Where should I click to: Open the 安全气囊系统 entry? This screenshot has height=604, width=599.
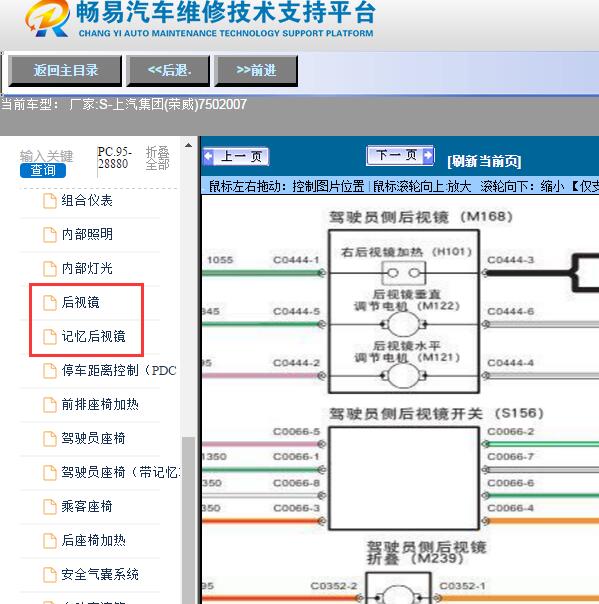100,574
